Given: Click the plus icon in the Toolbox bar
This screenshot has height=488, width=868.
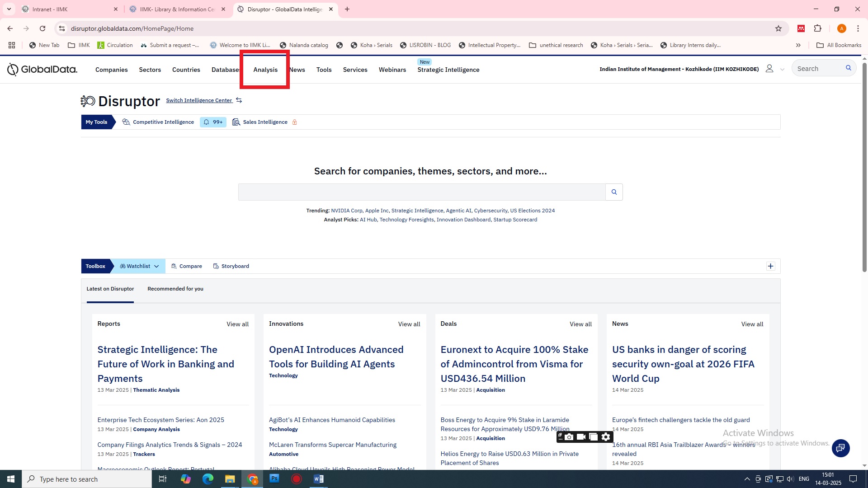Looking at the screenshot, I should tap(771, 266).
